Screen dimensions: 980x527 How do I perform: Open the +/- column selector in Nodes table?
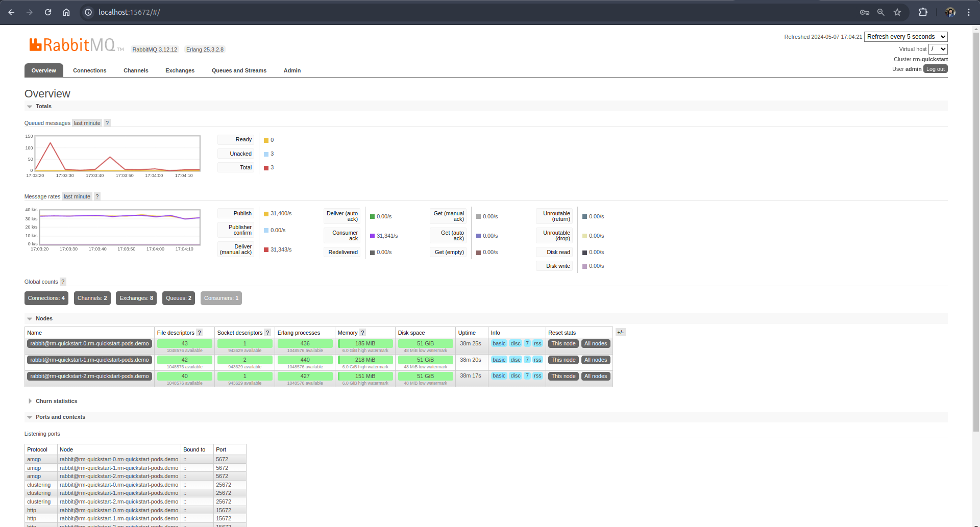[x=620, y=332]
